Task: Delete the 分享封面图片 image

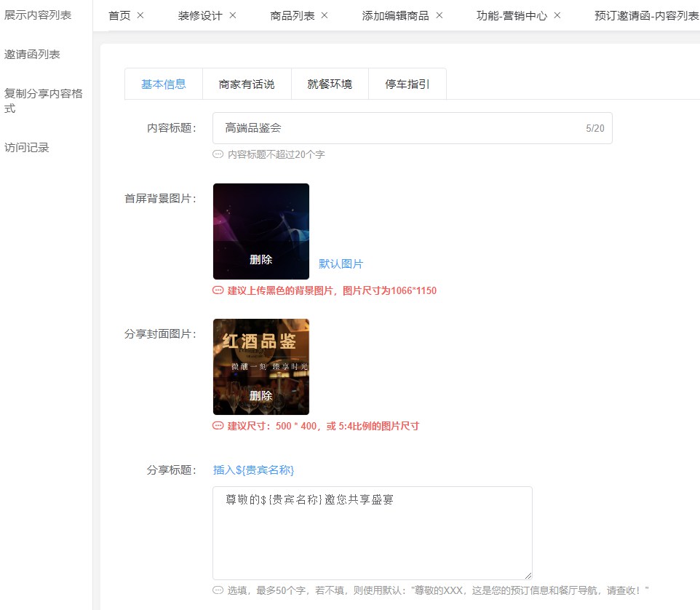Action: [x=260, y=396]
